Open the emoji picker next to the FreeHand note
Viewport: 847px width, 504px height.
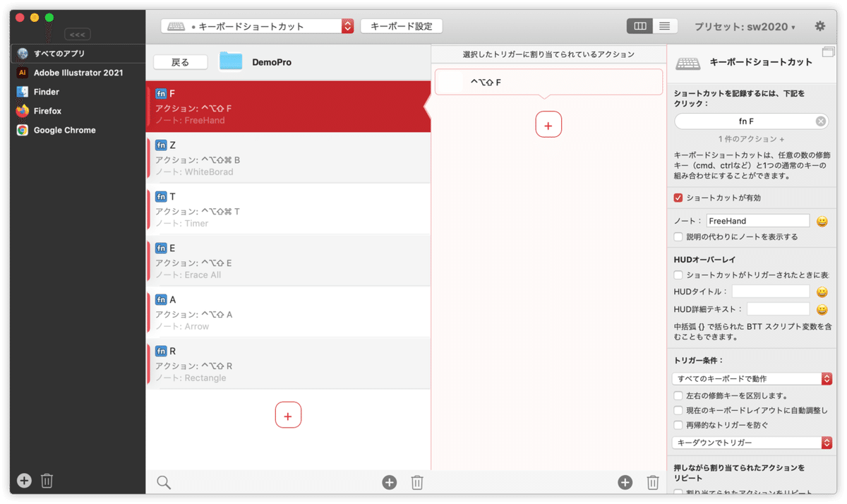click(822, 221)
